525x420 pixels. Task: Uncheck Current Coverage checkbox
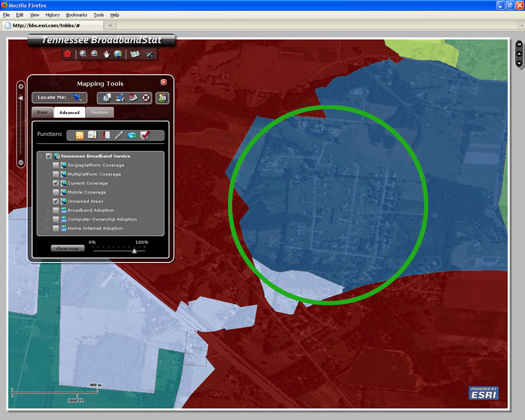[x=56, y=183]
